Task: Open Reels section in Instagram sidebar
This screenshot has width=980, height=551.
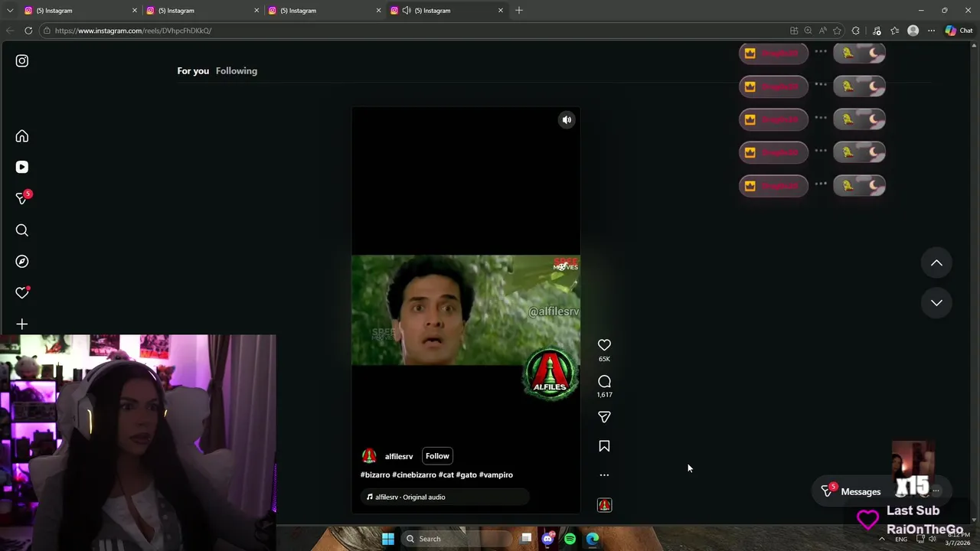Action: click(22, 167)
